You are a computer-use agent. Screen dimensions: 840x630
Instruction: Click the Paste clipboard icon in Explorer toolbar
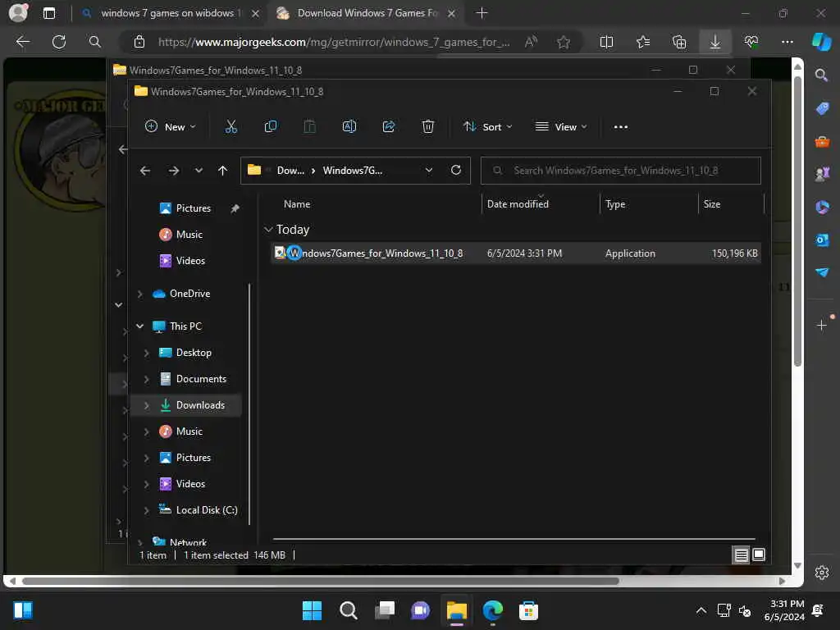tap(309, 127)
